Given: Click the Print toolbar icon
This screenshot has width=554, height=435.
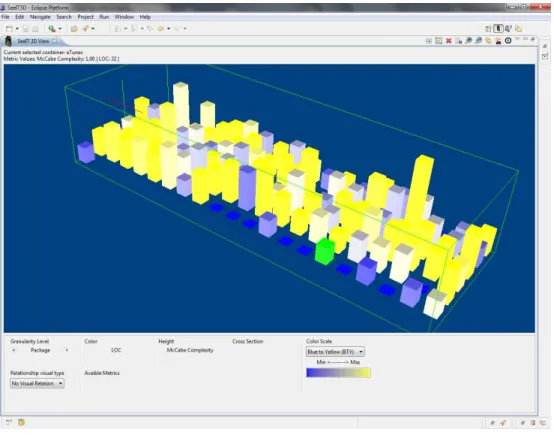Looking at the screenshot, I should tap(35, 29).
